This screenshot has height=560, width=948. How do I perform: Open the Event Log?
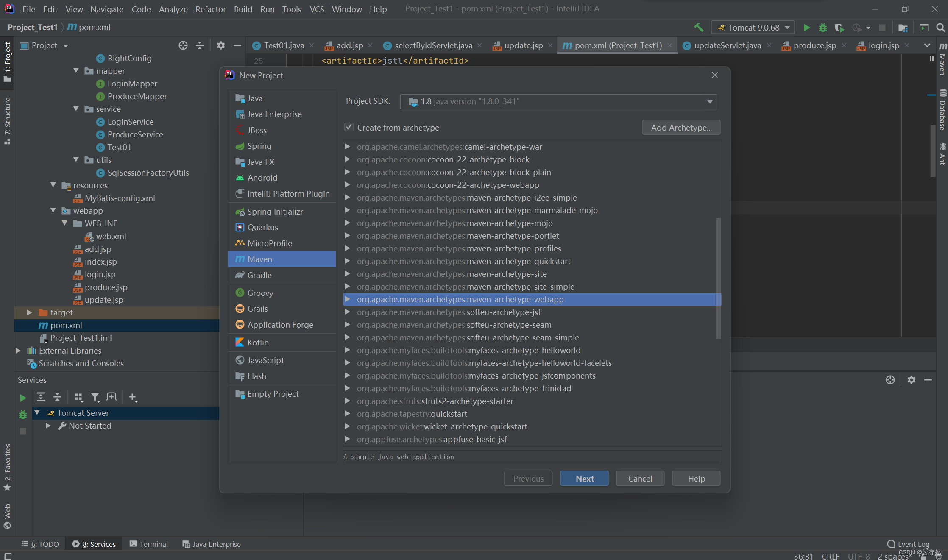point(908,544)
